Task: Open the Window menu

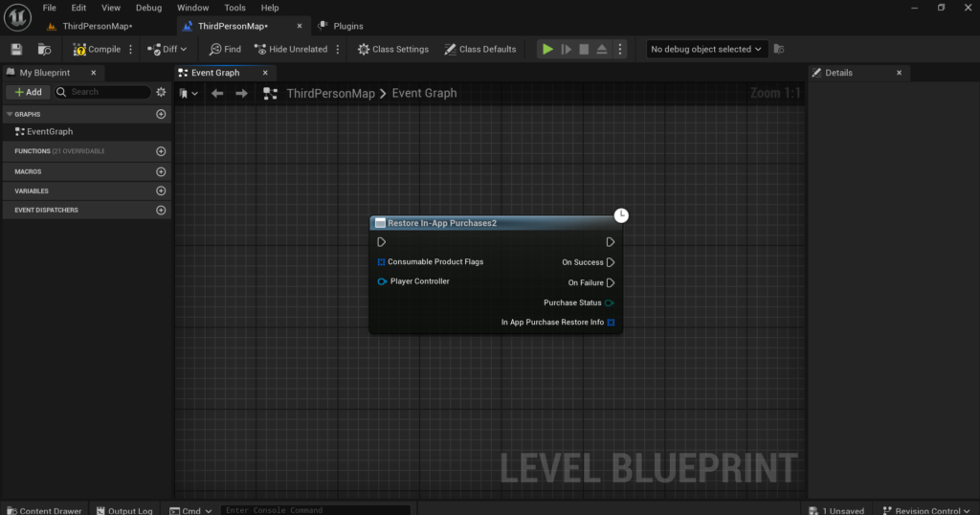Action: pyautogui.click(x=192, y=8)
